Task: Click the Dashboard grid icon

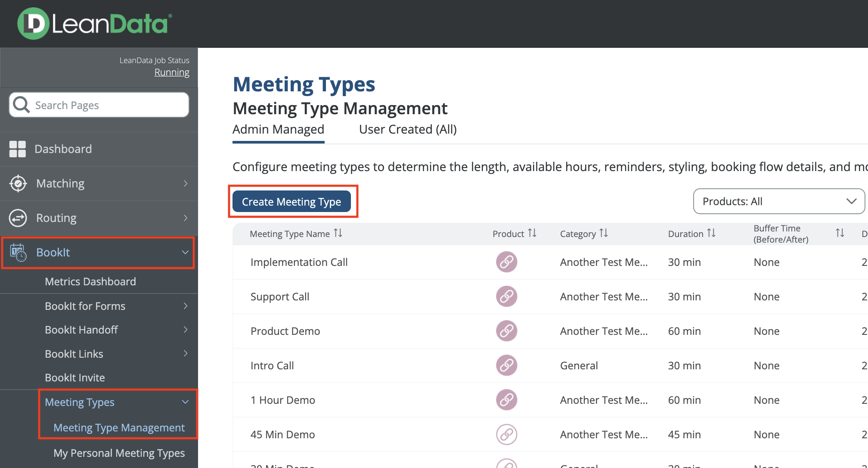Action: 18,149
